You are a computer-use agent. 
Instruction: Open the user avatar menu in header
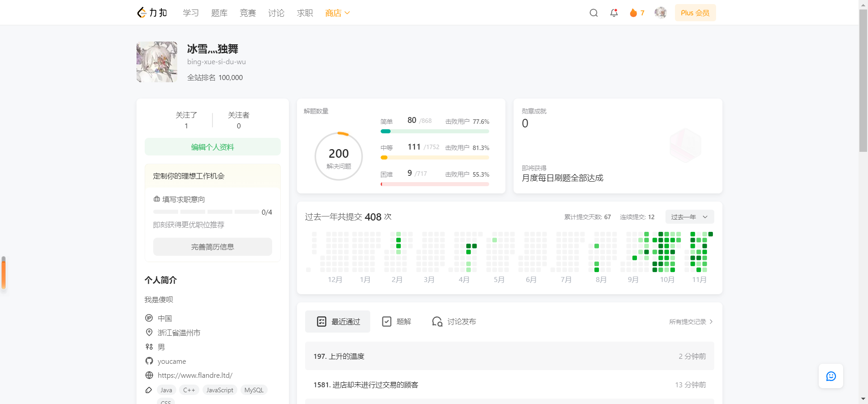[660, 13]
